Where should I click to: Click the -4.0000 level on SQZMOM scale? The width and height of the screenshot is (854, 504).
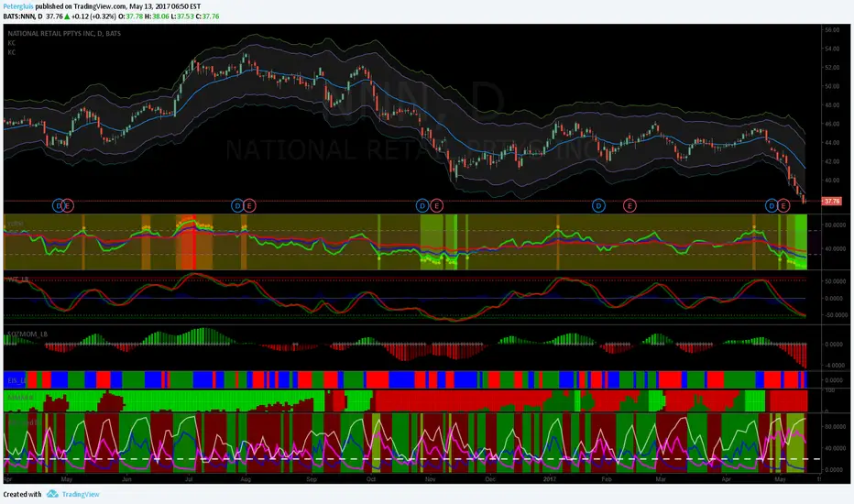click(x=836, y=365)
